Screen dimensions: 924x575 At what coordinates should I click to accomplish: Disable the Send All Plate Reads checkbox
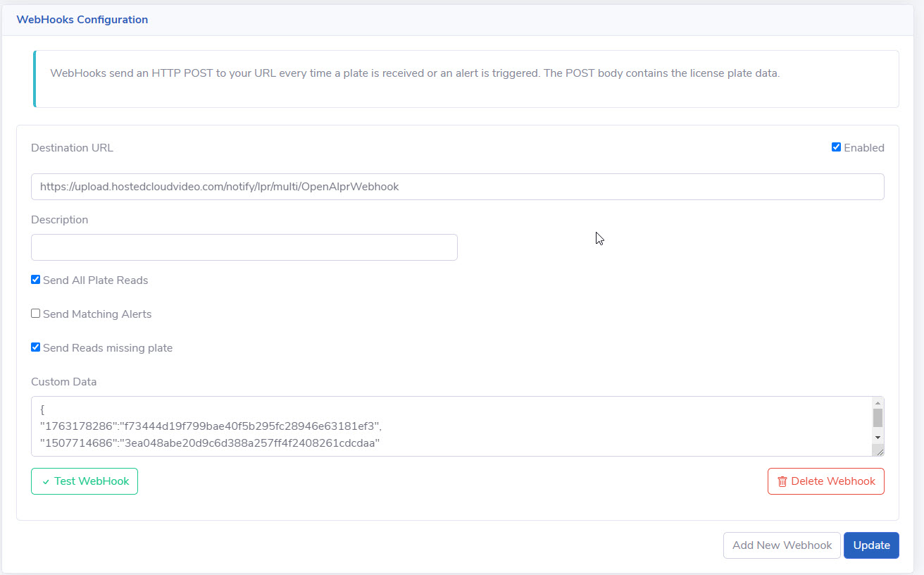[36, 280]
